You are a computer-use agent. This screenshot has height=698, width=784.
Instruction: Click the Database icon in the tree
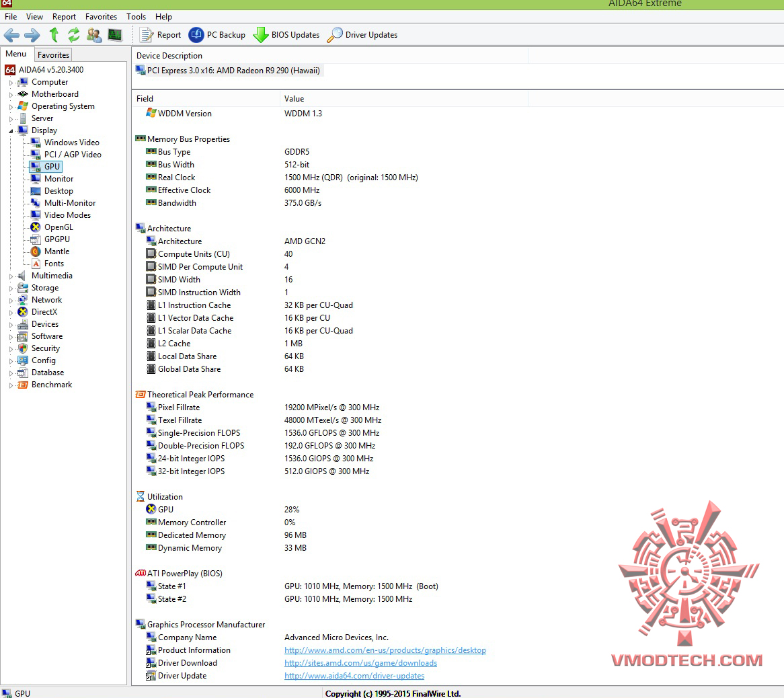point(22,373)
